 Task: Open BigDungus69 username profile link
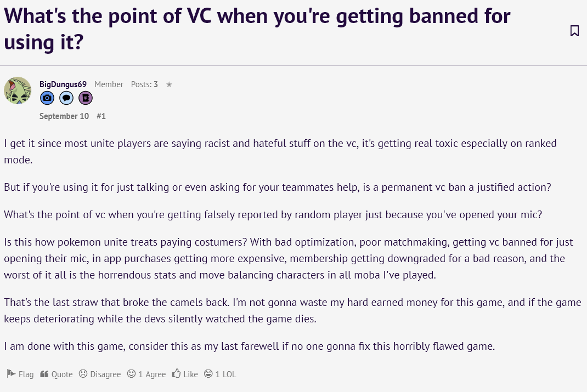point(63,84)
